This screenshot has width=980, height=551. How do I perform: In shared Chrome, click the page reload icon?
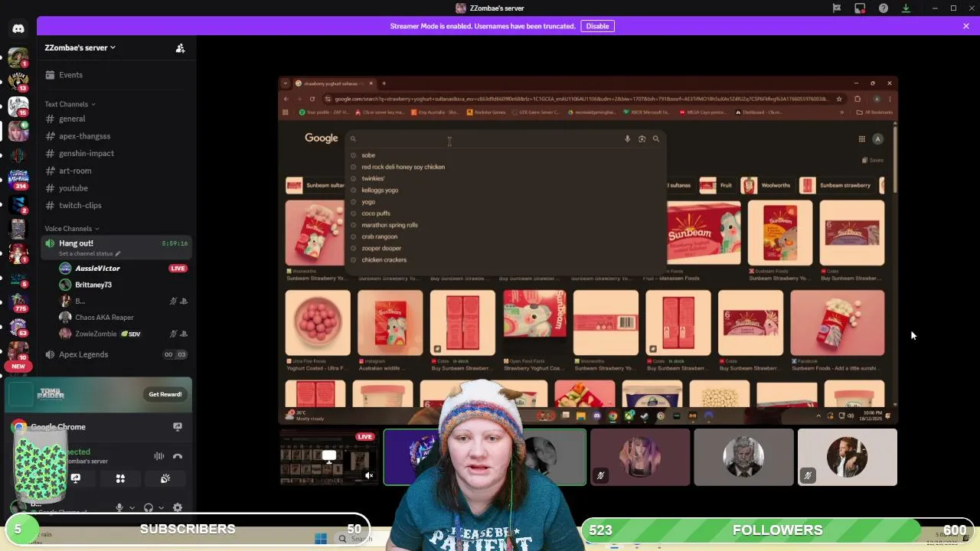click(312, 99)
